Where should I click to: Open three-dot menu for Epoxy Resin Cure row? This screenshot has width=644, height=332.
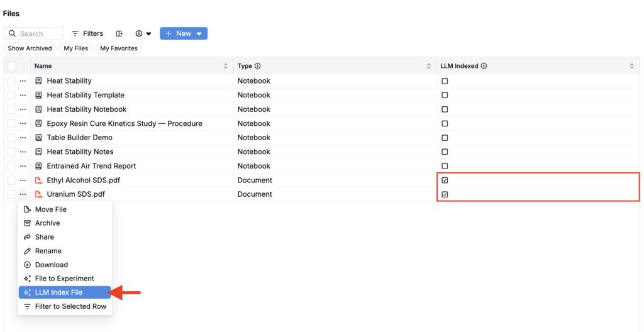[x=23, y=123]
